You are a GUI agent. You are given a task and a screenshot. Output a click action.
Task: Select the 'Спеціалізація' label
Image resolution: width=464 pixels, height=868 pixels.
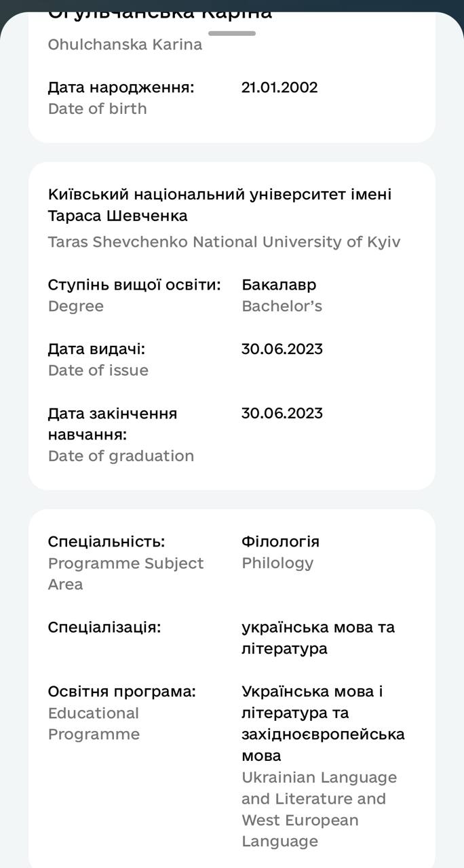click(x=104, y=627)
